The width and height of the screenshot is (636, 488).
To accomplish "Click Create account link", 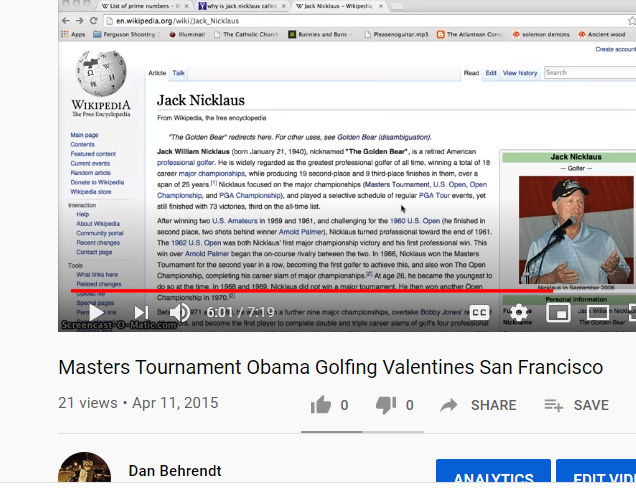I will 615,49.
